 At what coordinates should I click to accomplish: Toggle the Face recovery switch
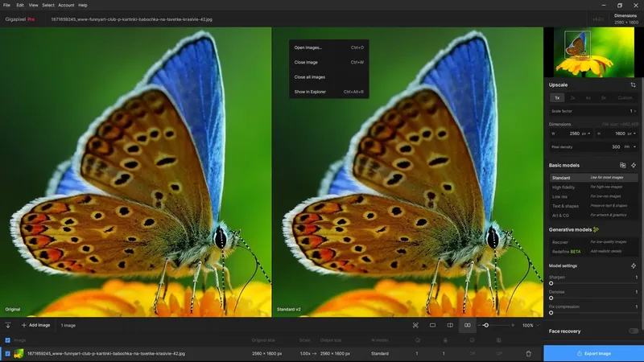click(634, 331)
